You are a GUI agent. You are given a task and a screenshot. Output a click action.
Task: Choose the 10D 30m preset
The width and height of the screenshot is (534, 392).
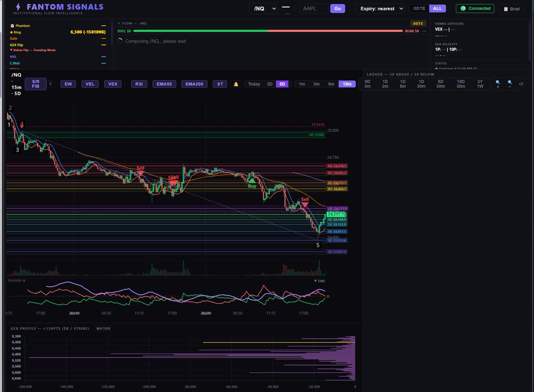point(461,84)
